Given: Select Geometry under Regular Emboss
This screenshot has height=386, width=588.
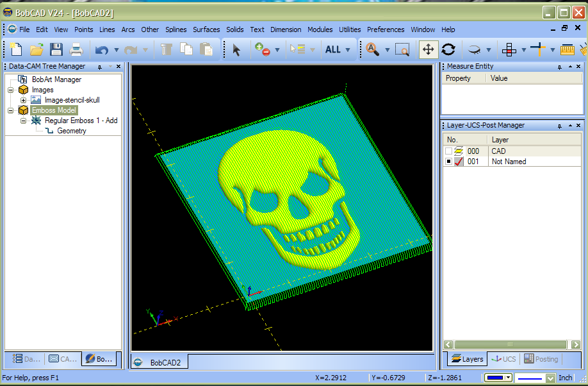Looking at the screenshot, I should coord(72,131).
